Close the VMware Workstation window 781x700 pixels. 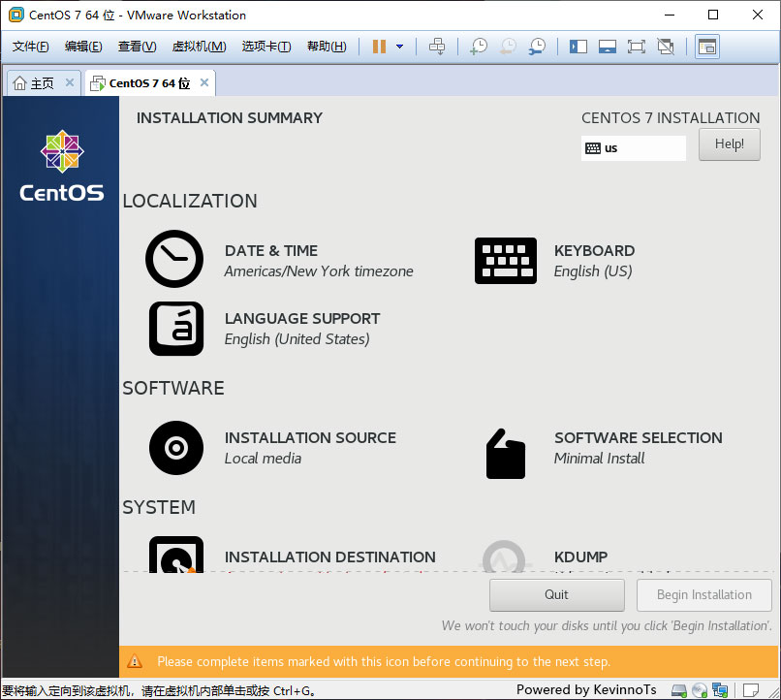(x=758, y=15)
